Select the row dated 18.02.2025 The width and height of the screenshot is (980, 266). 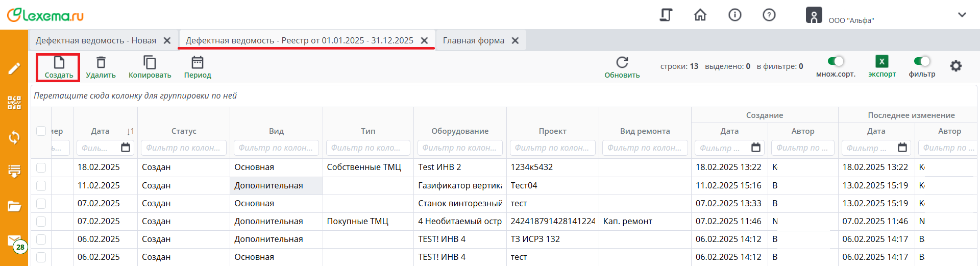click(41, 167)
